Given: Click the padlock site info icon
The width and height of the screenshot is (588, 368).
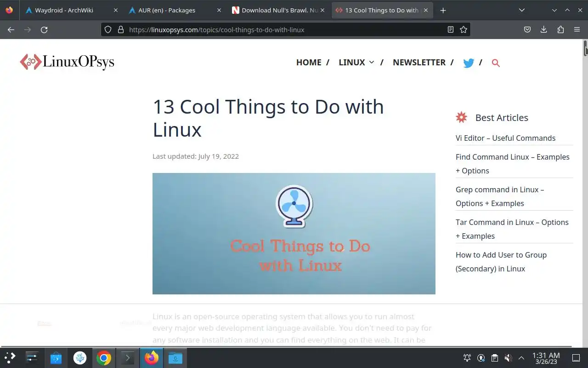Looking at the screenshot, I should [121, 29].
